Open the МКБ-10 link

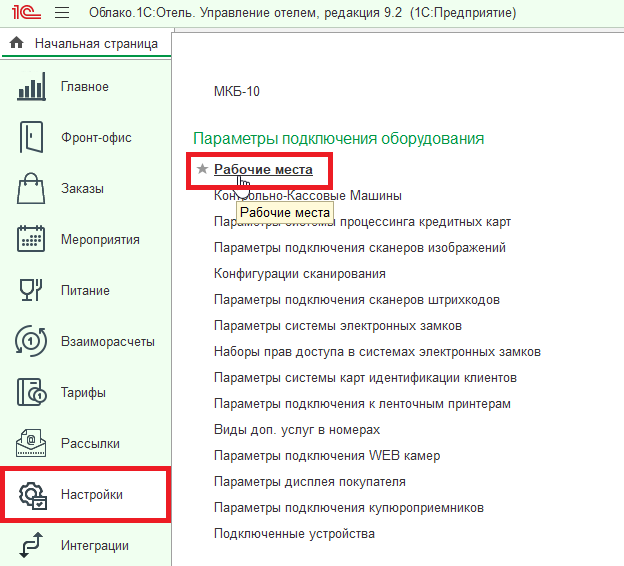(x=237, y=91)
